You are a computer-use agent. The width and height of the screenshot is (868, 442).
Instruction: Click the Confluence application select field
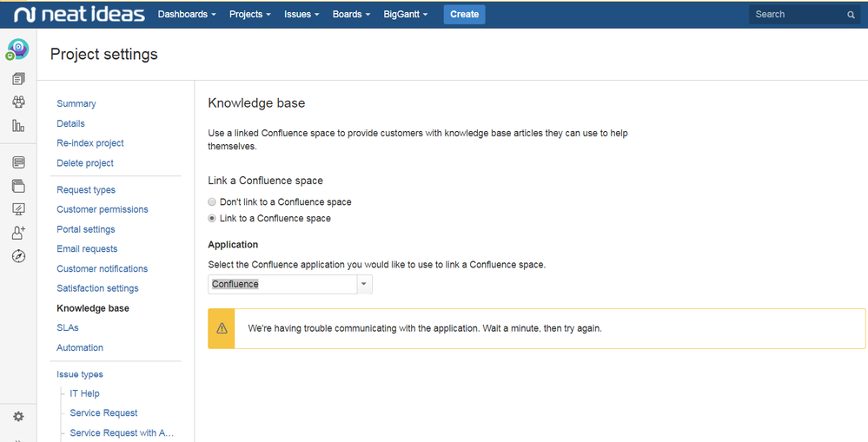point(290,284)
